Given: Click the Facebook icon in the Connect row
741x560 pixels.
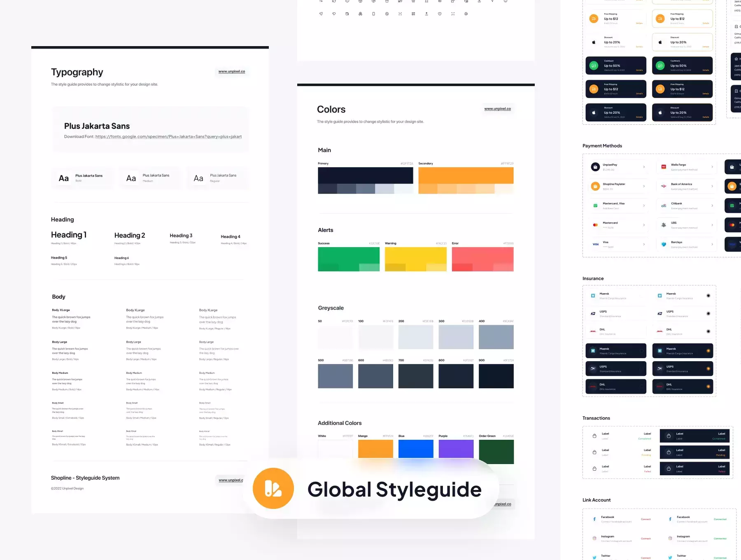Looking at the screenshot, I should click(x=594, y=519).
